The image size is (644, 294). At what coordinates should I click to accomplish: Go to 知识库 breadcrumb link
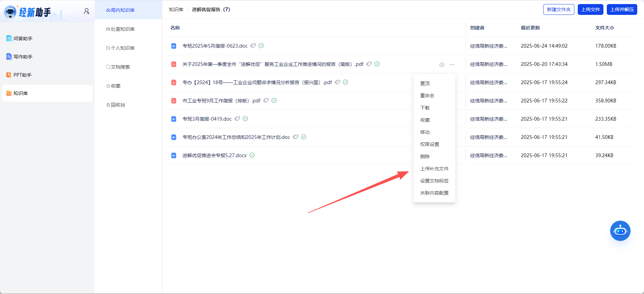coord(176,9)
